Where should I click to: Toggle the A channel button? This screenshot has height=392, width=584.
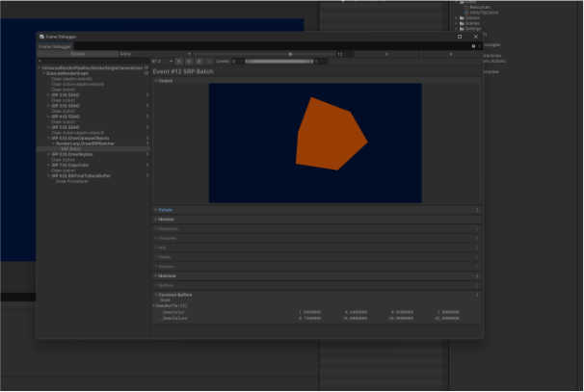click(209, 62)
